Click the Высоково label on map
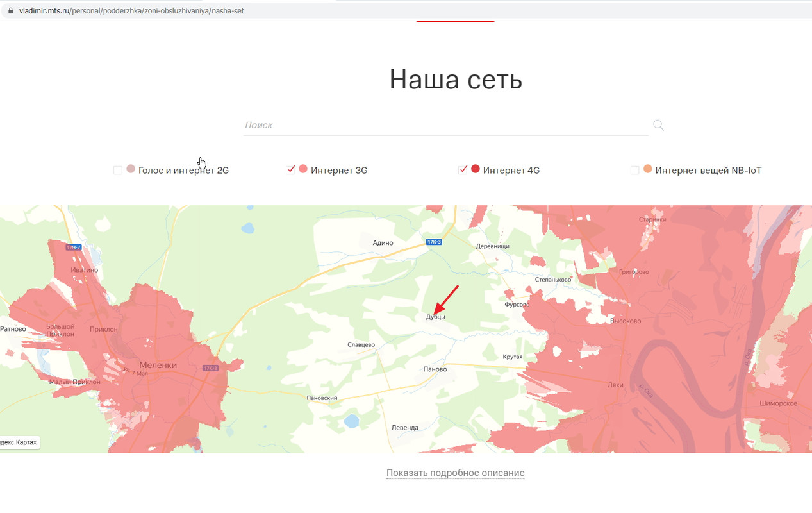Image resolution: width=812 pixels, height=513 pixels. click(626, 321)
